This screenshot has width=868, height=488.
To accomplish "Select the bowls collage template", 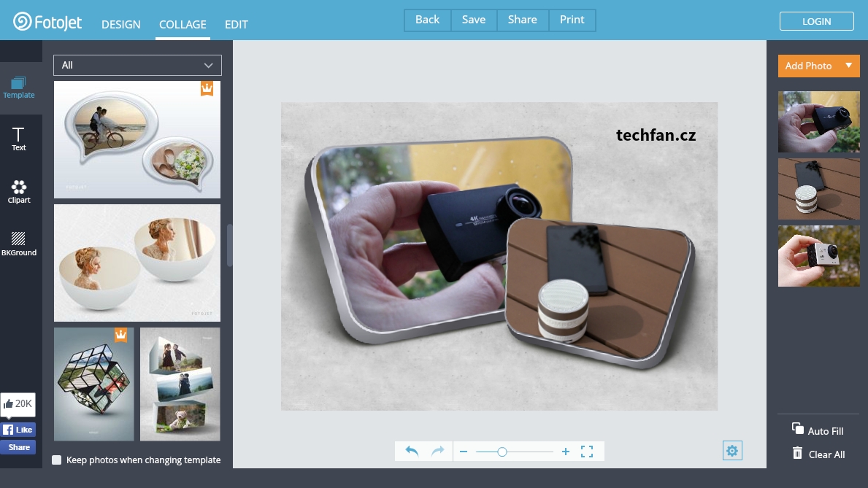I will (137, 263).
